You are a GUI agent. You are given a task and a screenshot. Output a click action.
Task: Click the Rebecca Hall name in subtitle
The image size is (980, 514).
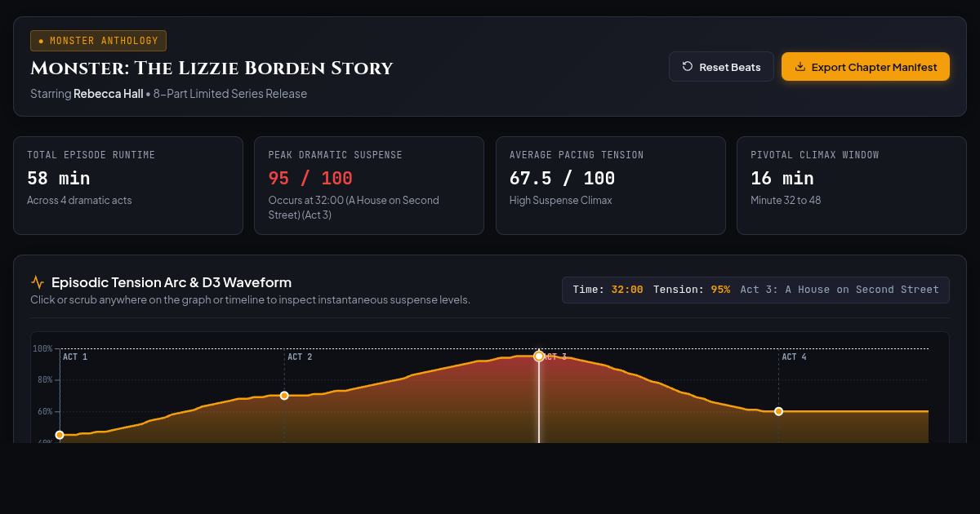[x=109, y=94]
